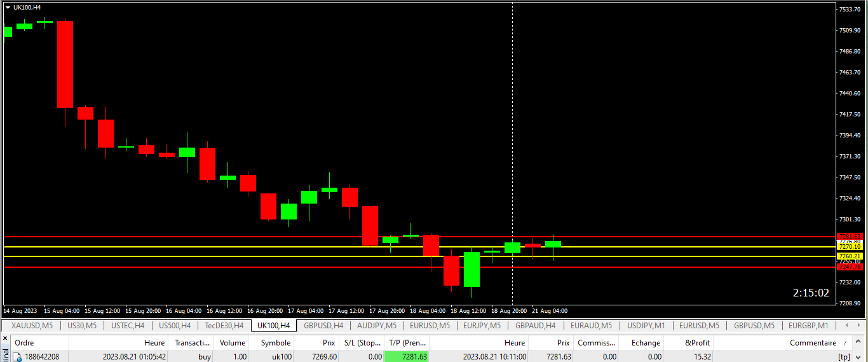Viewport: 868px width, 362px height.
Task: Open the TecDE30,H4 chart tab
Action: [224, 326]
